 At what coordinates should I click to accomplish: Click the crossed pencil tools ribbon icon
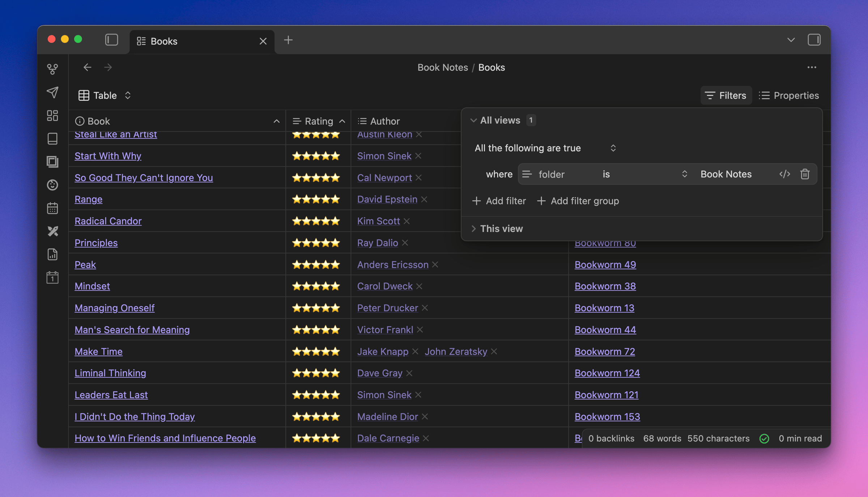52,231
